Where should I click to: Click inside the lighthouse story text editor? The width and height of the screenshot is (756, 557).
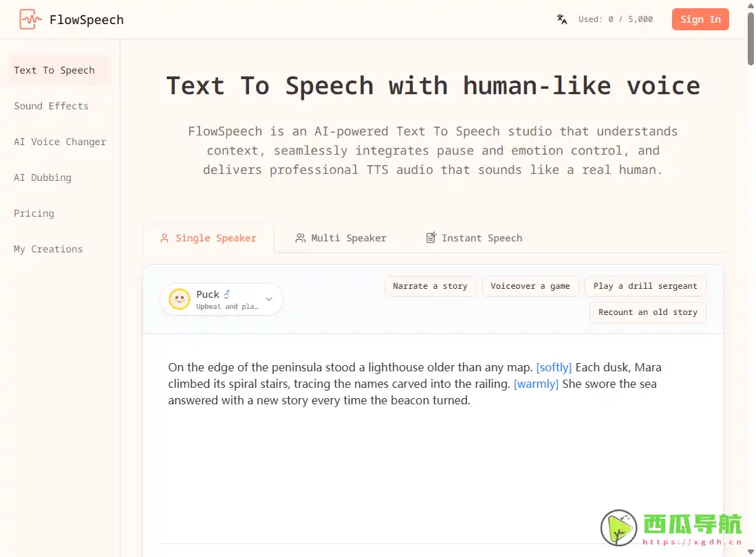(x=433, y=439)
